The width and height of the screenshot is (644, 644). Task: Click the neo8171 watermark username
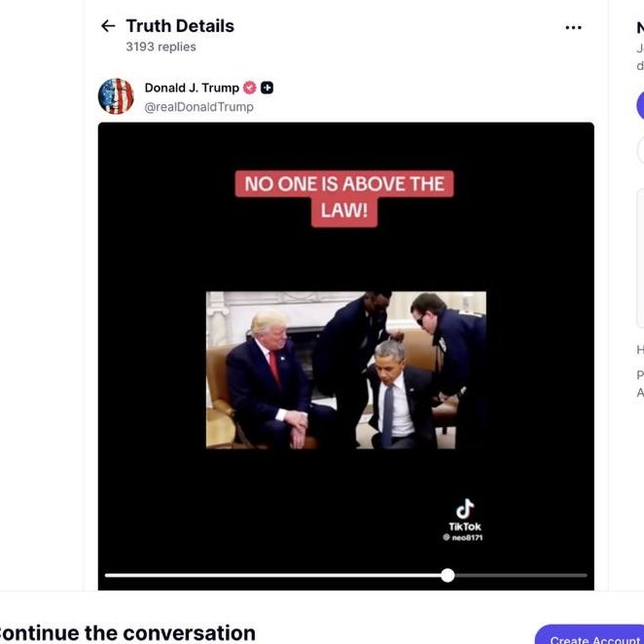(x=463, y=538)
